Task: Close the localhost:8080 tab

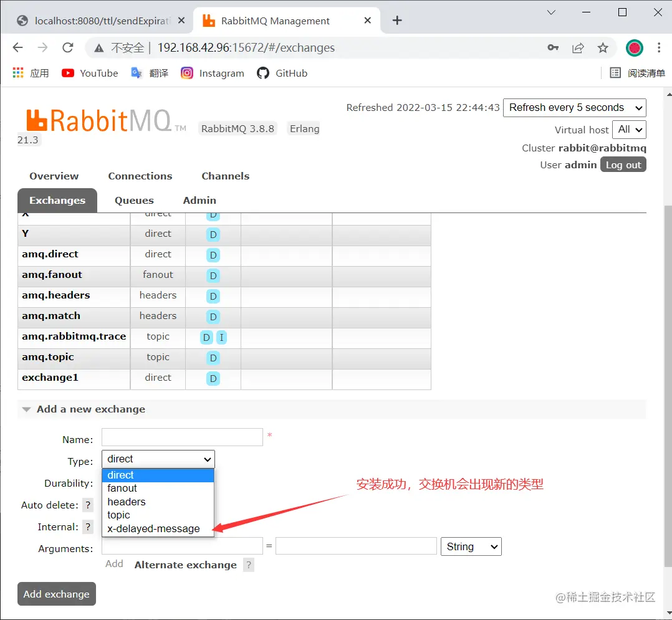Action: (x=181, y=20)
